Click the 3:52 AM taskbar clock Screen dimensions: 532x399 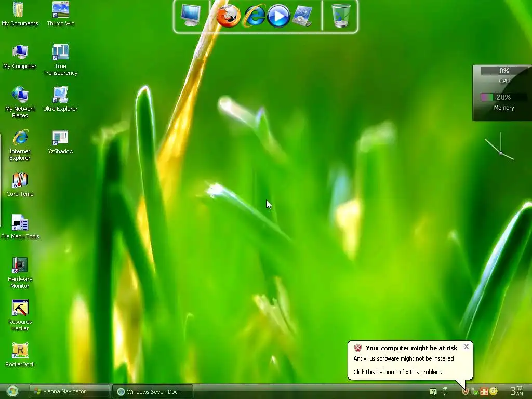(x=517, y=391)
